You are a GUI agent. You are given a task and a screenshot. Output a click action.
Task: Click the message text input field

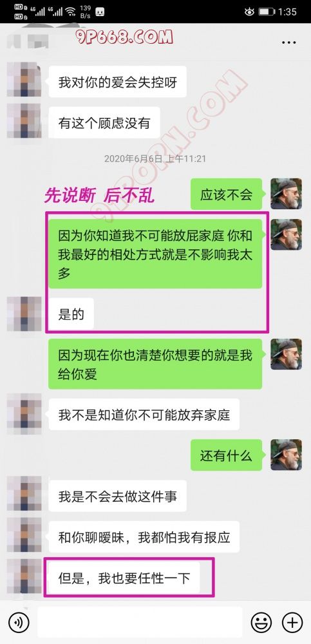tap(140, 622)
